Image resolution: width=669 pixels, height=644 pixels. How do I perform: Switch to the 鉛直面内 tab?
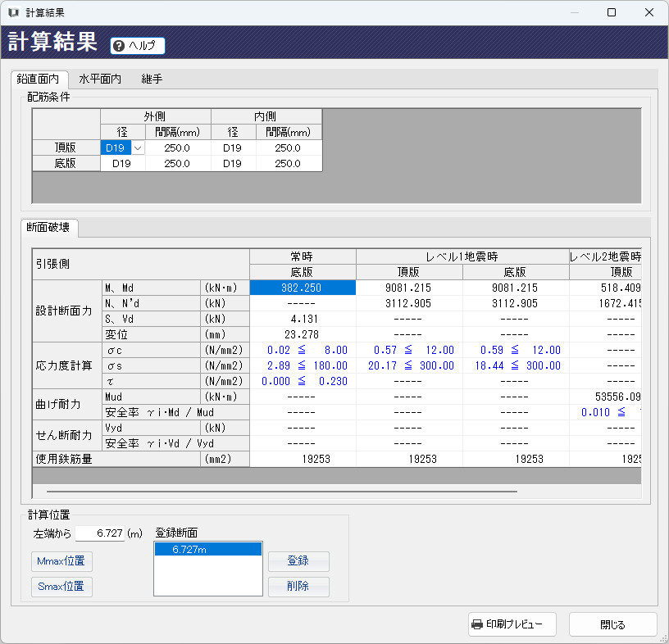pyautogui.click(x=38, y=79)
